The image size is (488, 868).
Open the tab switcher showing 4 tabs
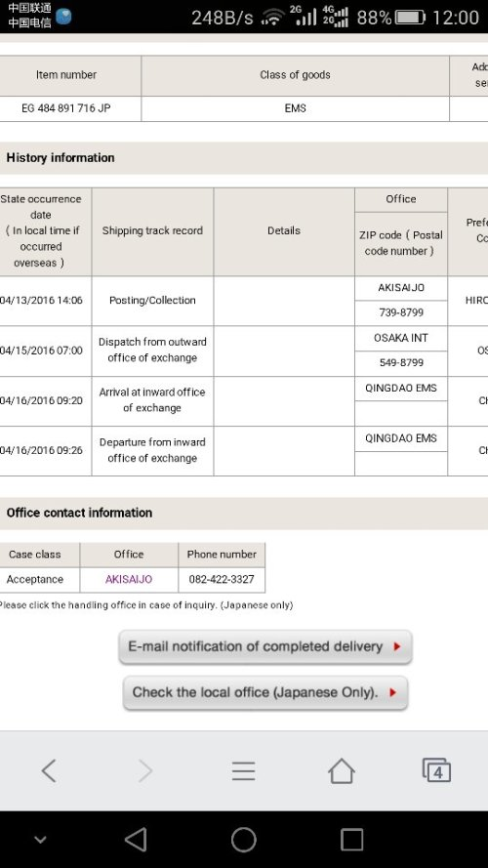(436, 770)
